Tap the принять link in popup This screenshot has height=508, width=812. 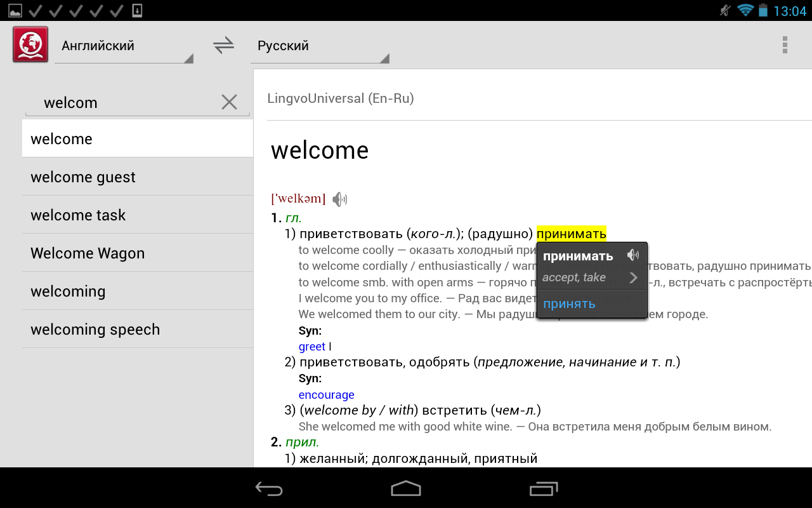(x=569, y=304)
